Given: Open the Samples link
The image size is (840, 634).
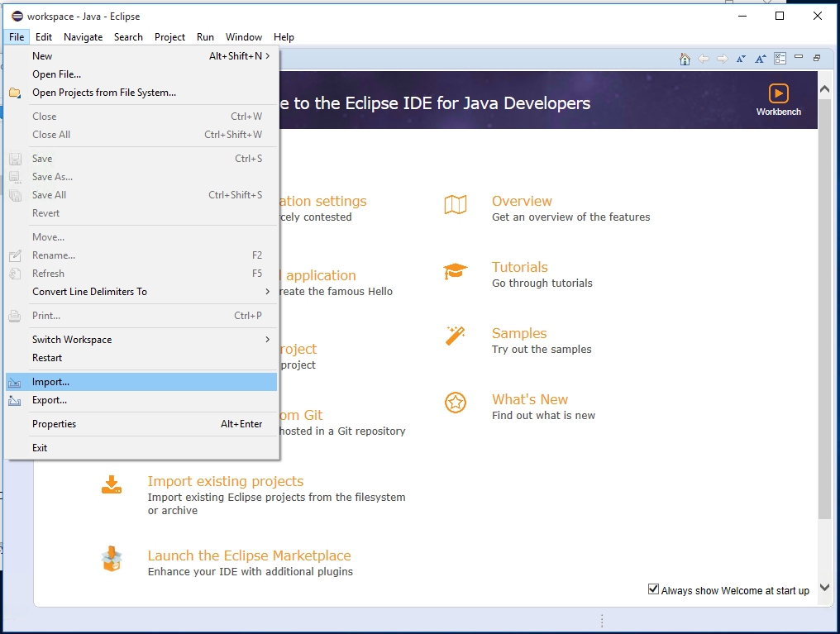Looking at the screenshot, I should [x=519, y=333].
